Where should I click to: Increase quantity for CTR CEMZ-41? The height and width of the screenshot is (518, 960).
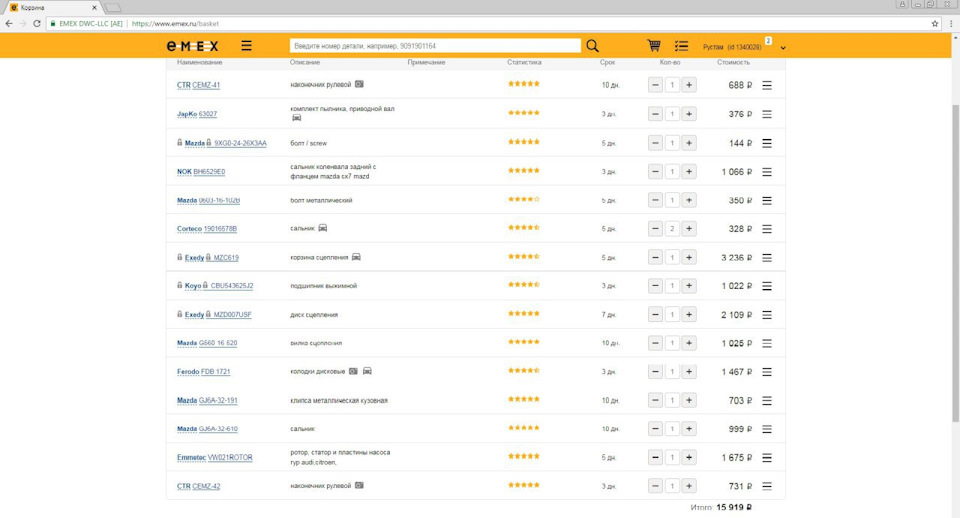tap(689, 85)
